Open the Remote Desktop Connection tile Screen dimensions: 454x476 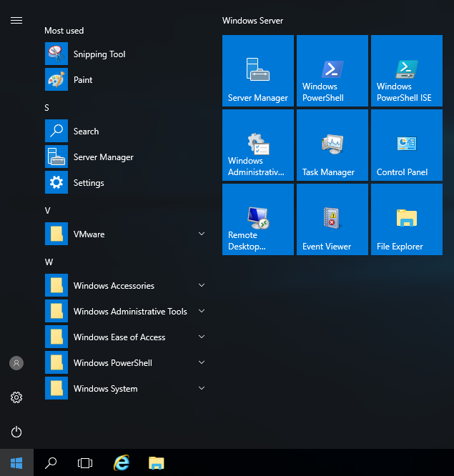point(258,219)
